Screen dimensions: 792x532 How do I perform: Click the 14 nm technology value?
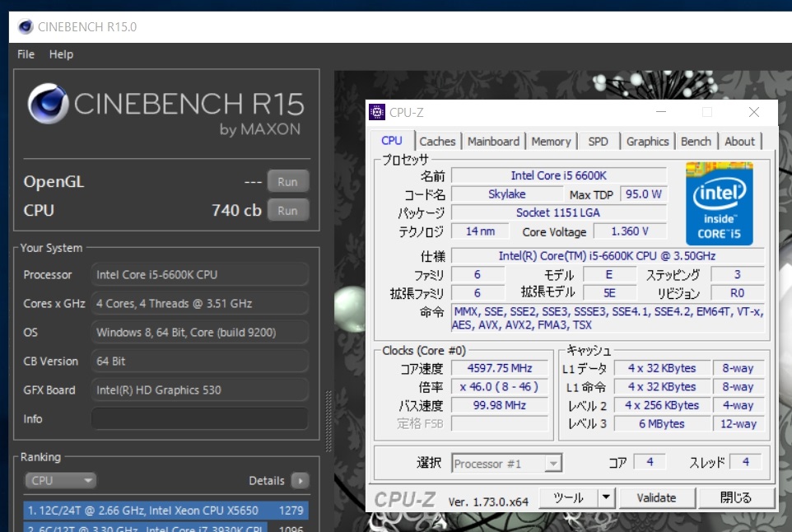[x=480, y=231]
